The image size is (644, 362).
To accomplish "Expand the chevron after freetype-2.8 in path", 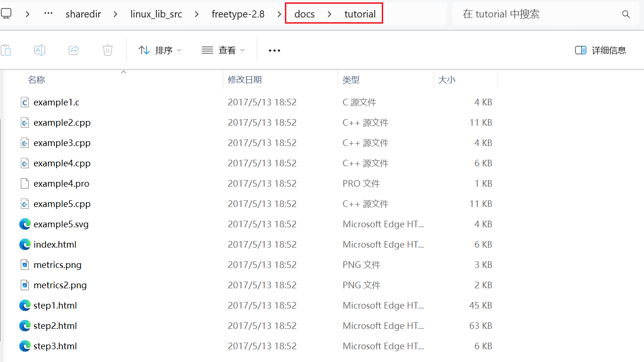I will (279, 14).
